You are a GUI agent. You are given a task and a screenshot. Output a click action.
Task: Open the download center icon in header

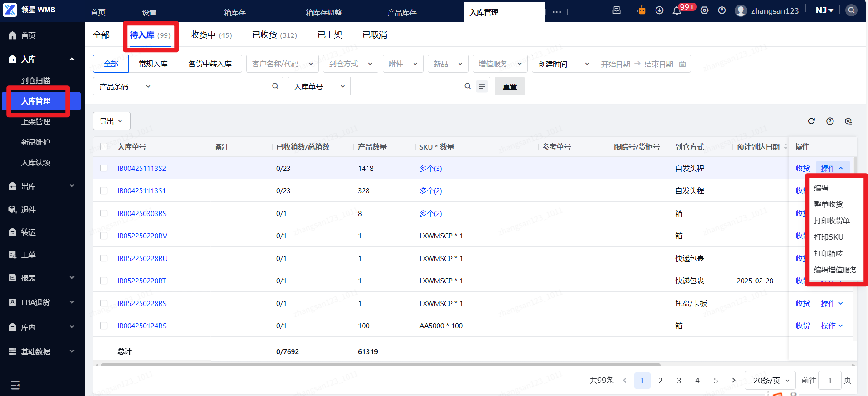point(659,10)
